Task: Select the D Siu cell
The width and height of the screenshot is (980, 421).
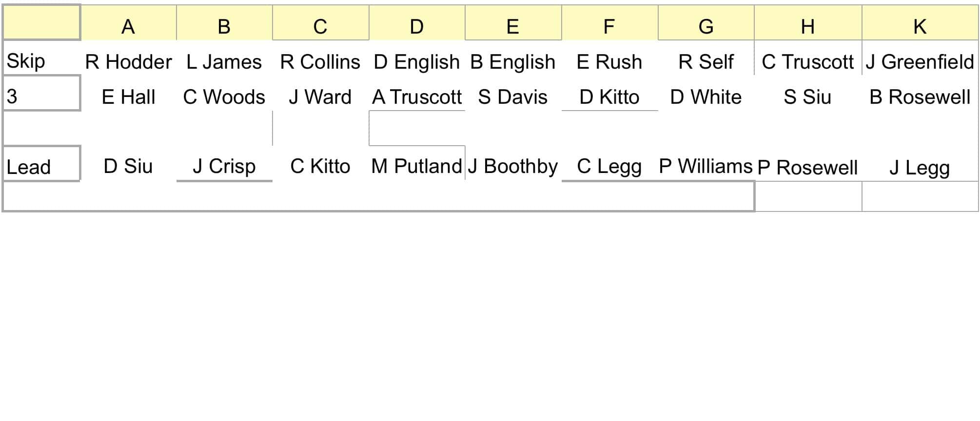Action: 128,166
